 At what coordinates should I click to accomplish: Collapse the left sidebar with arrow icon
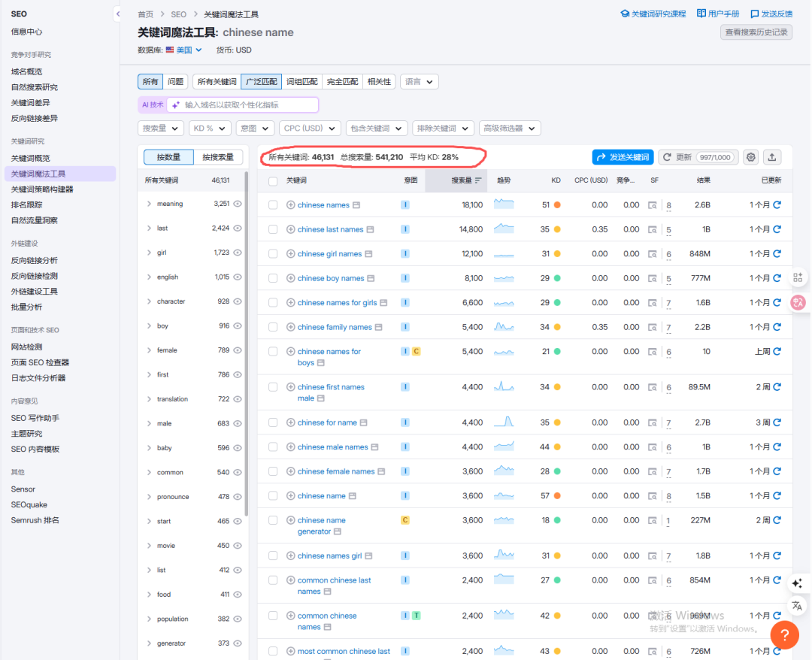117,14
